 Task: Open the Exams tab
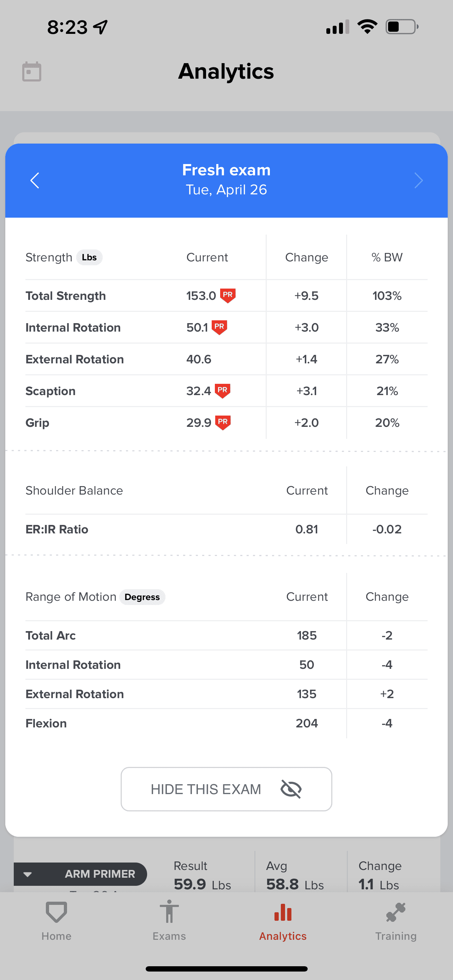(x=169, y=920)
